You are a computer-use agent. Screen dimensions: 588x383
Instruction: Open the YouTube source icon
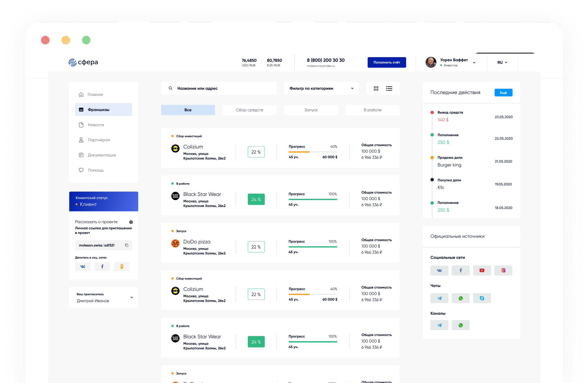click(x=482, y=270)
